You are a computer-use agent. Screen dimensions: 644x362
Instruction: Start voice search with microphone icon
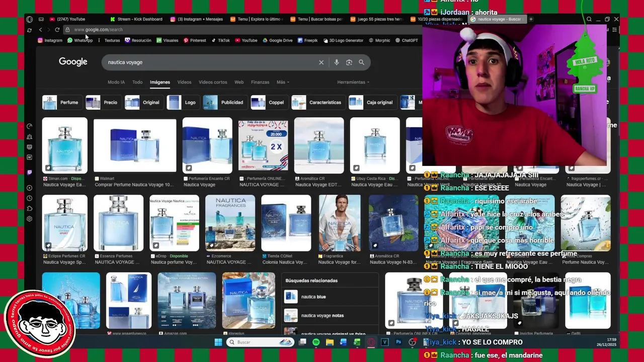tap(337, 62)
